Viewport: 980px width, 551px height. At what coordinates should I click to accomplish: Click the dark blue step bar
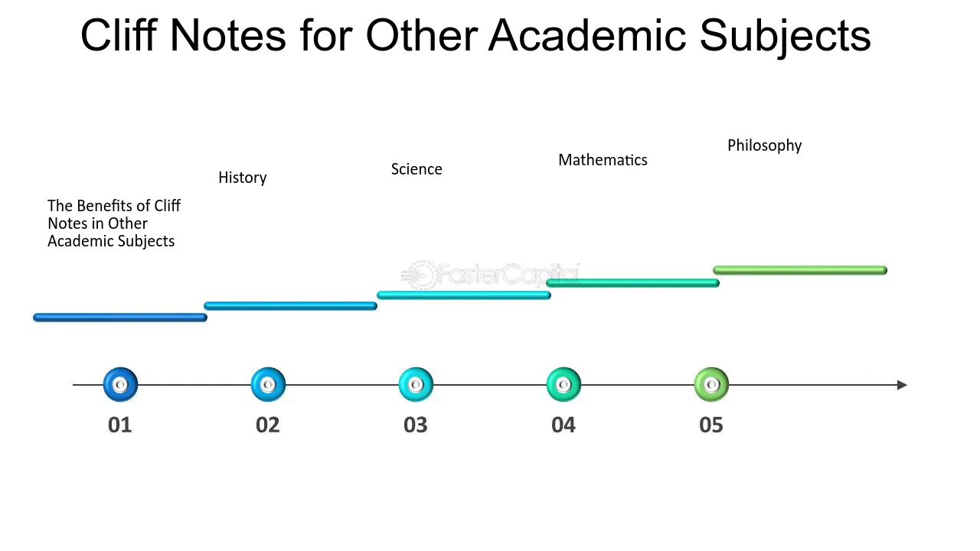[120, 318]
